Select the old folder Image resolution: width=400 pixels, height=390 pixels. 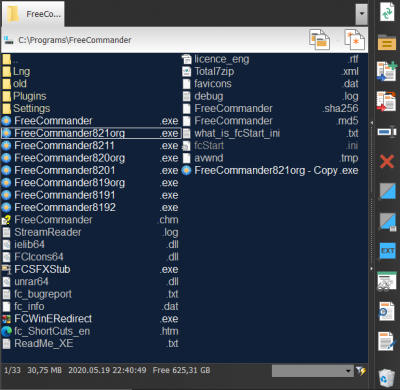tap(91, 84)
